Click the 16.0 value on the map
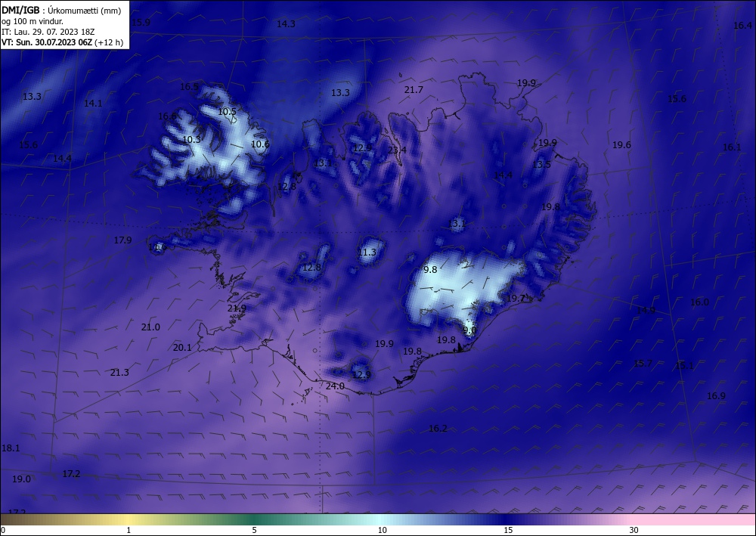The height and width of the screenshot is (536, 756). [x=699, y=302]
